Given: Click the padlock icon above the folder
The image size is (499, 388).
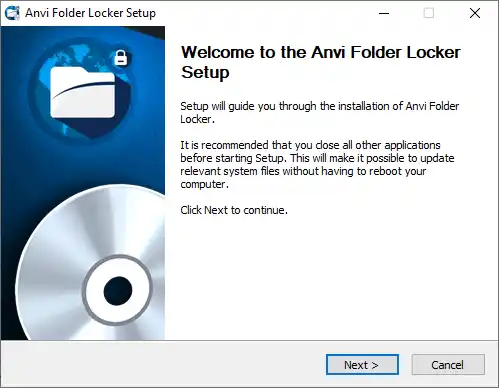Looking at the screenshot, I should pyautogui.click(x=121, y=58).
